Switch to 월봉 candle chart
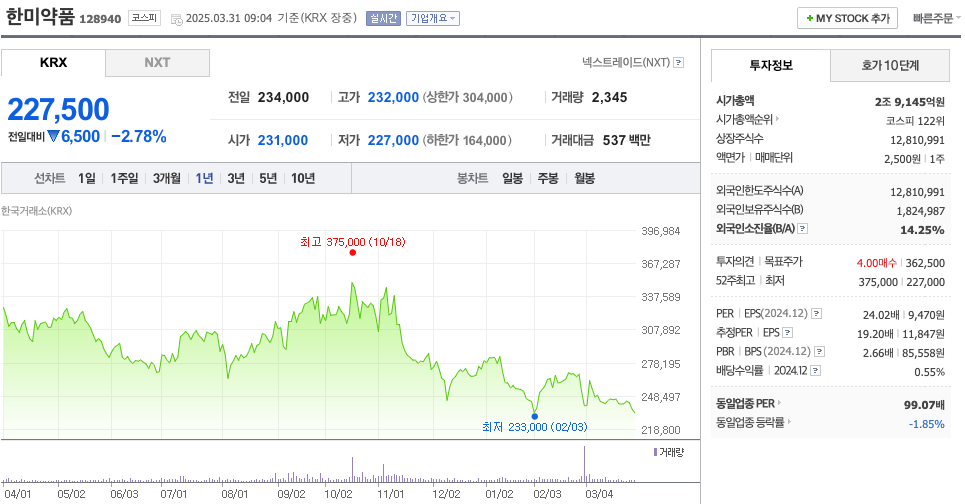Image resolution: width=965 pixels, height=504 pixels. [585, 178]
